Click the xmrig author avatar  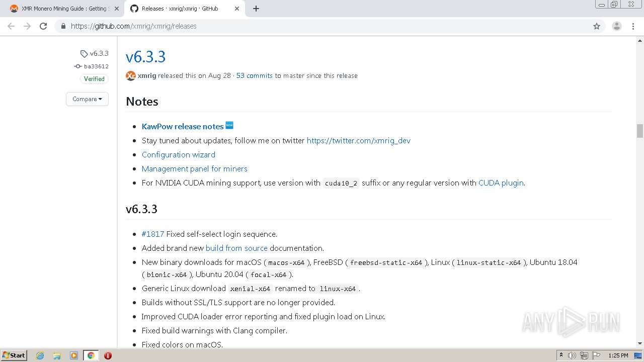click(131, 76)
